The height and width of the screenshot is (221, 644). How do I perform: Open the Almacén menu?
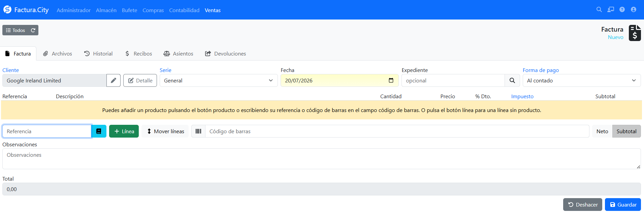[106, 10]
